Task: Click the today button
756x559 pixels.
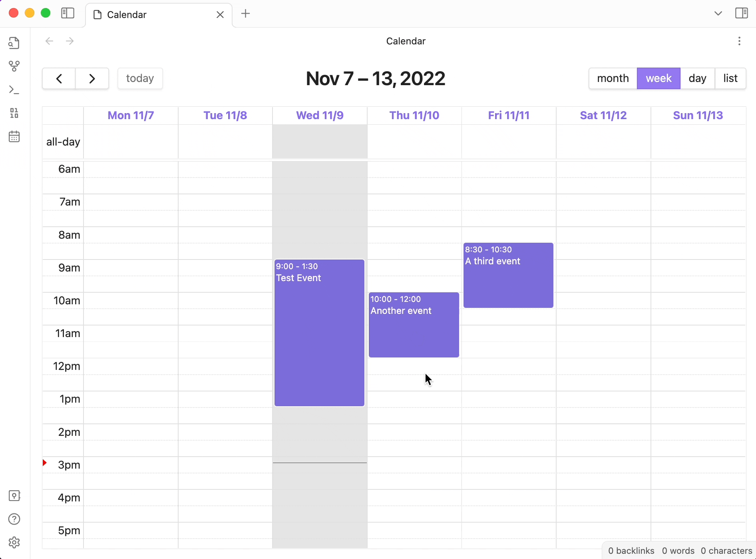Action: (140, 78)
